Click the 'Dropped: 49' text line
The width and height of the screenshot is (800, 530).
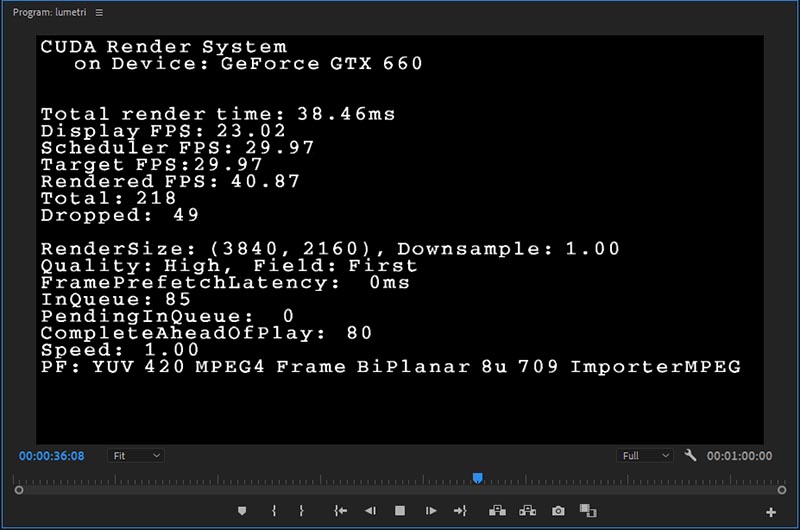[x=119, y=215]
